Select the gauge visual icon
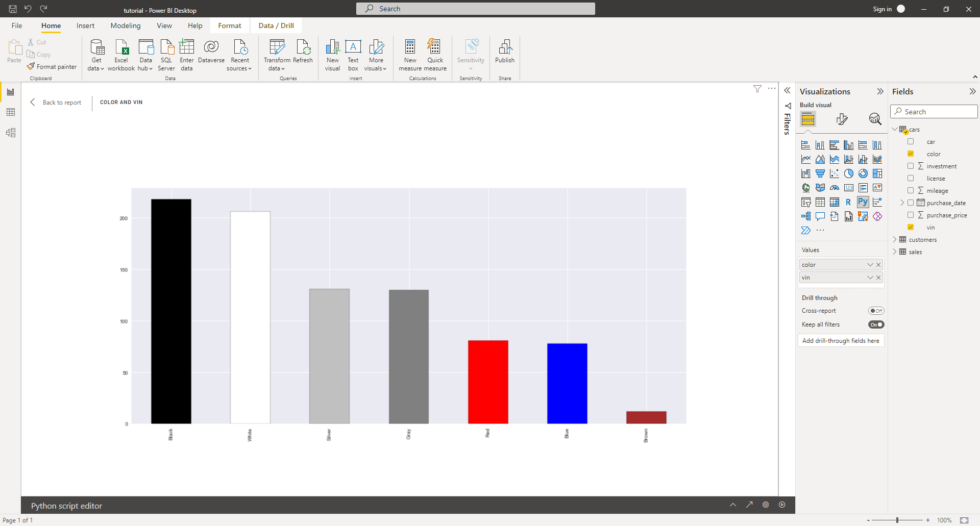This screenshot has width=980, height=526. (x=835, y=187)
